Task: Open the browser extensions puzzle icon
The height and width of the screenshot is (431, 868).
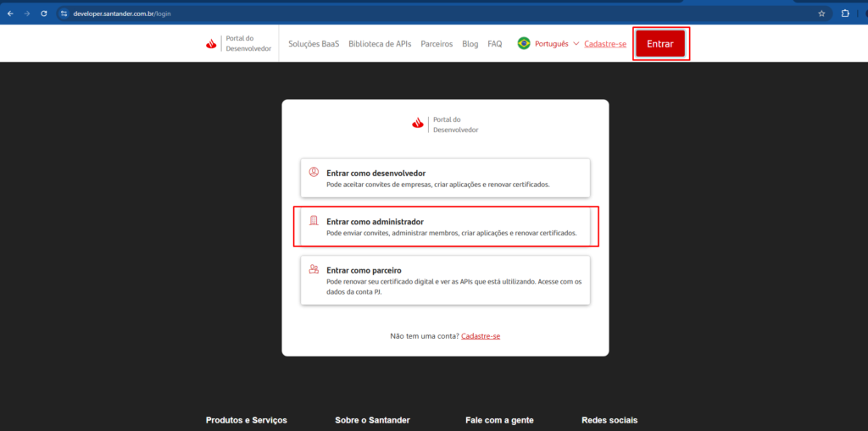Action: 845,14
